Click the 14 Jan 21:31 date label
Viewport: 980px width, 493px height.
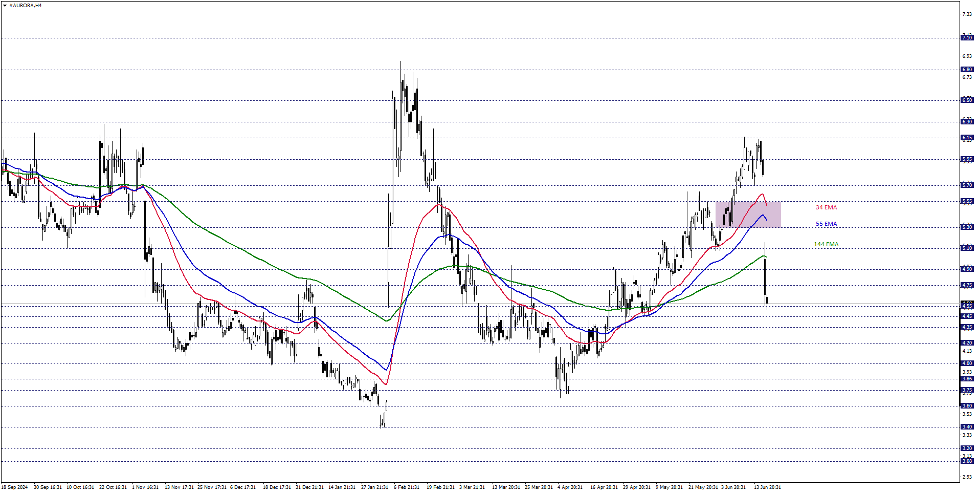342,487
